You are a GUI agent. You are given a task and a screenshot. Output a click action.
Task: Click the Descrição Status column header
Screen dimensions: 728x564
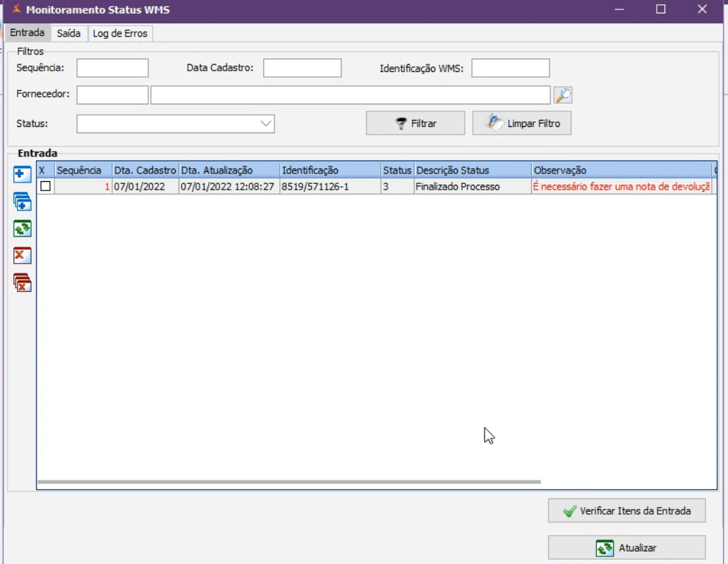point(473,170)
